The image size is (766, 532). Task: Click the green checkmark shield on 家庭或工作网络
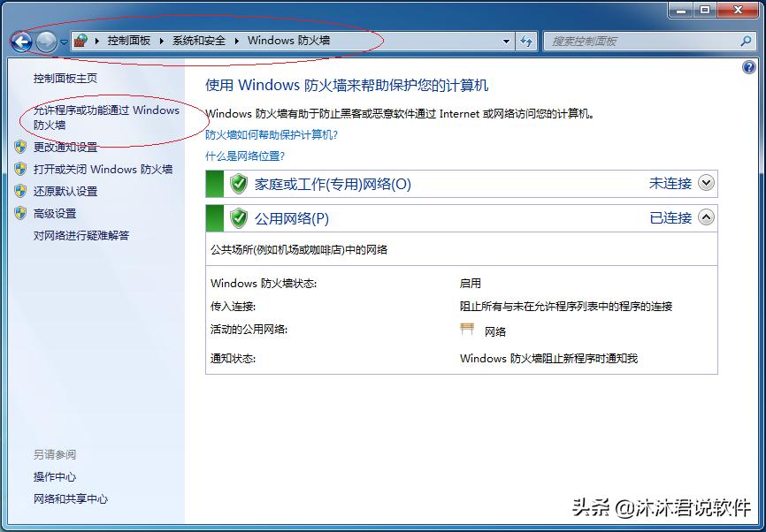[237, 183]
